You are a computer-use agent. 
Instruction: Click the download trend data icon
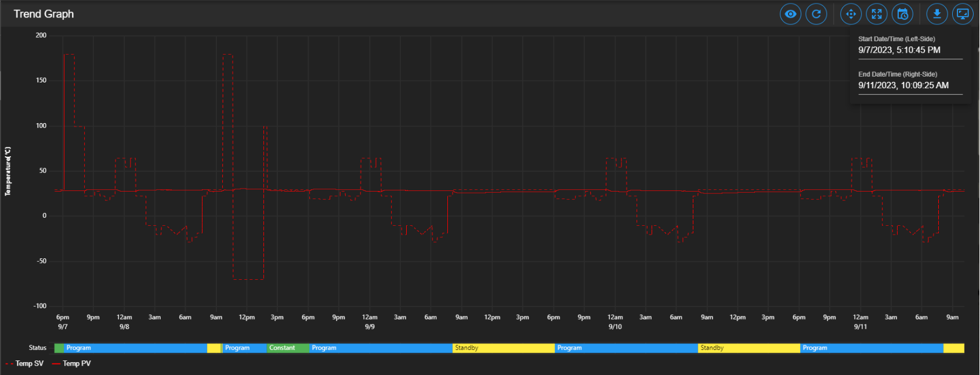937,14
